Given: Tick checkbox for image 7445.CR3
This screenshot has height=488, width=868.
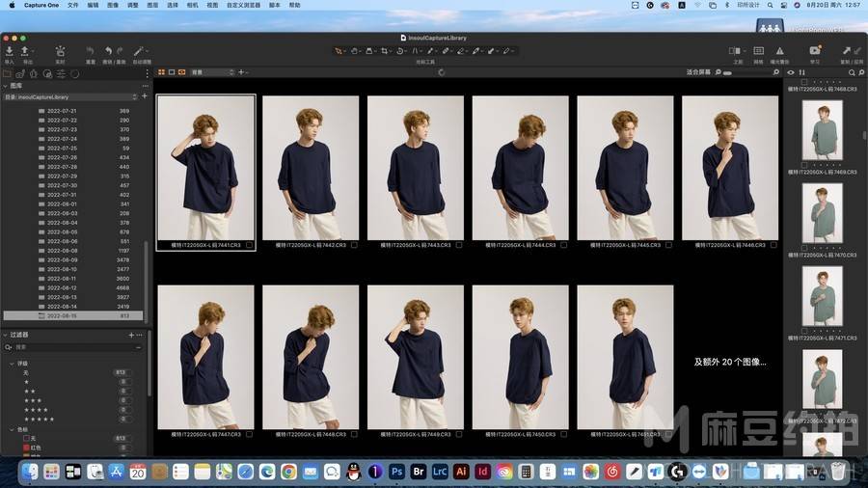Looking at the screenshot, I should [x=668, y=245].
